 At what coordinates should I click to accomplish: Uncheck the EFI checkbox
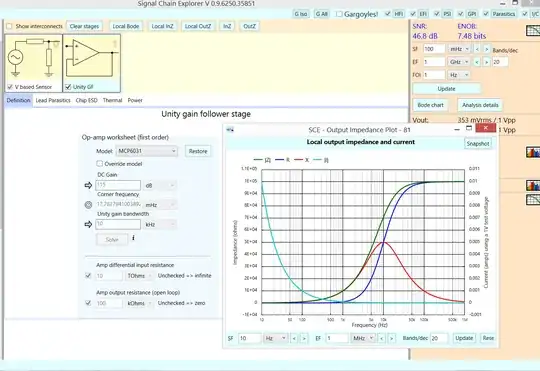tap(413, 14)
